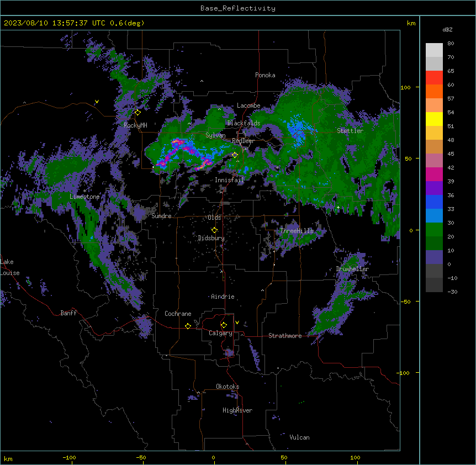476x465 pixels.
Task: Click the Base_Reflectivity title
Action: (x=238, y=8)
